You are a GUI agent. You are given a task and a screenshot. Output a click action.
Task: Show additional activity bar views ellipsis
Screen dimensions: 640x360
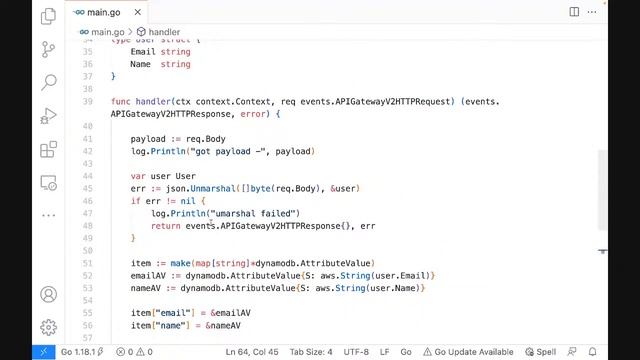pyautogui.click(x=48, y=215)
